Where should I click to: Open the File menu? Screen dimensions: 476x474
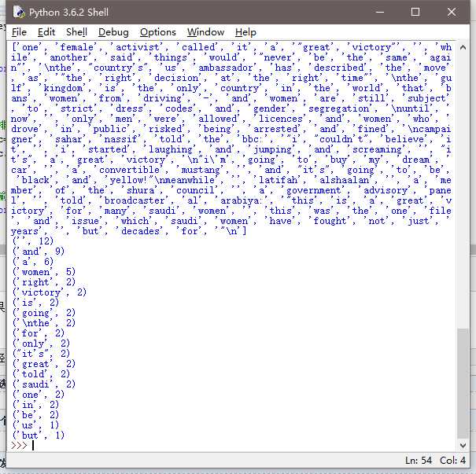click(19, 32)
